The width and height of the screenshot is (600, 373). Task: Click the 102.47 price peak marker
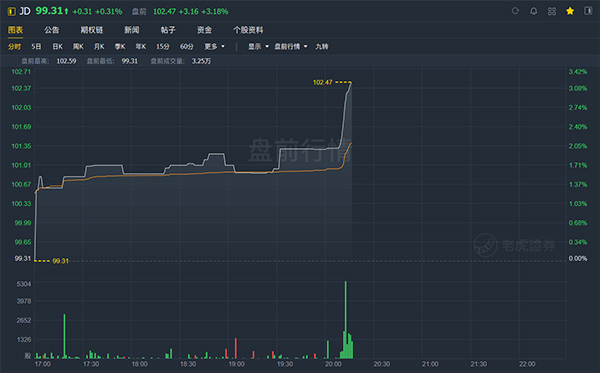[323, 82]
